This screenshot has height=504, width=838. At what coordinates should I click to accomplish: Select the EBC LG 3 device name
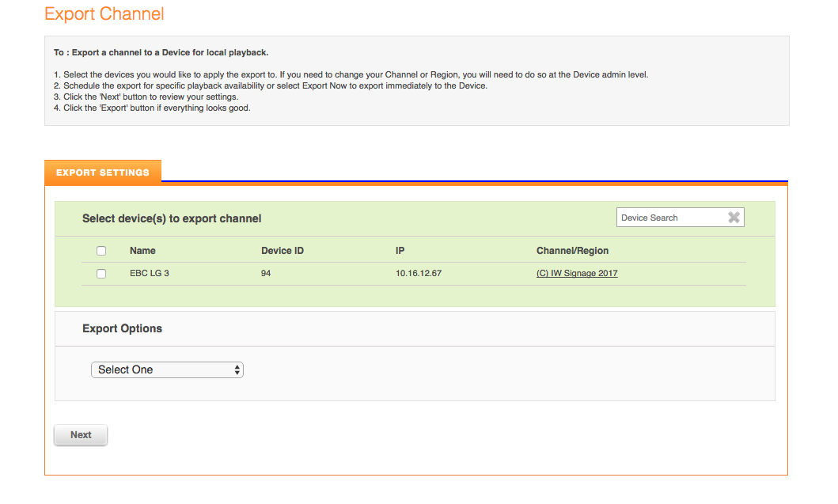(x=150, y=274)
